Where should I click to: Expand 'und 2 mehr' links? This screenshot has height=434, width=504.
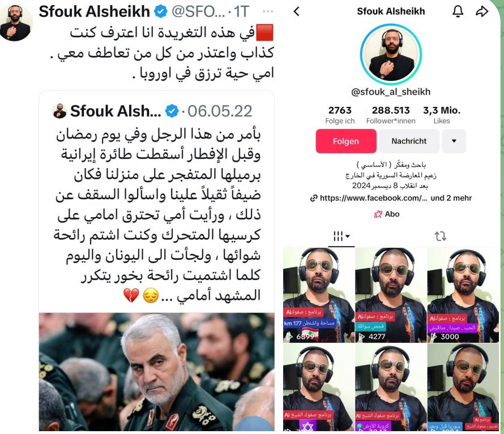coord(451,198)
